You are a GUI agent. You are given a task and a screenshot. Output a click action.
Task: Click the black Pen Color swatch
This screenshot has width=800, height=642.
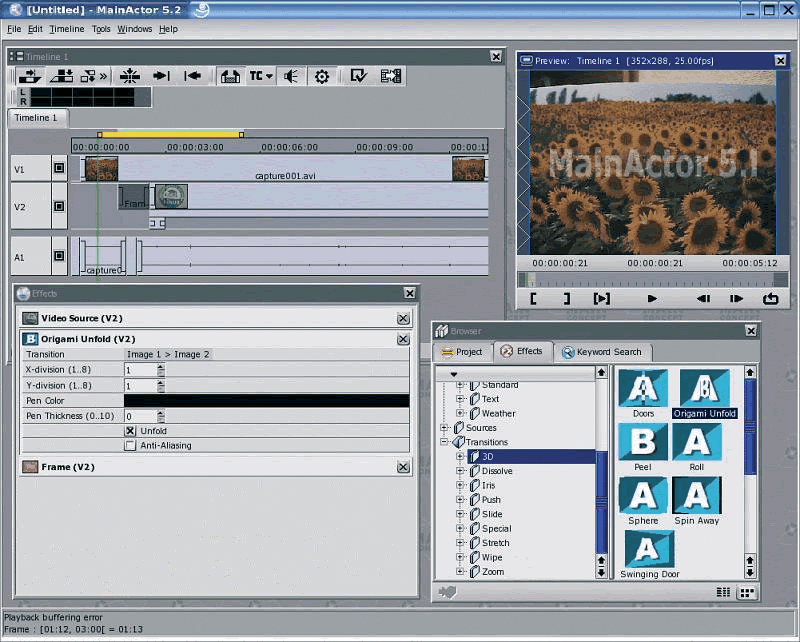(266, 401)
